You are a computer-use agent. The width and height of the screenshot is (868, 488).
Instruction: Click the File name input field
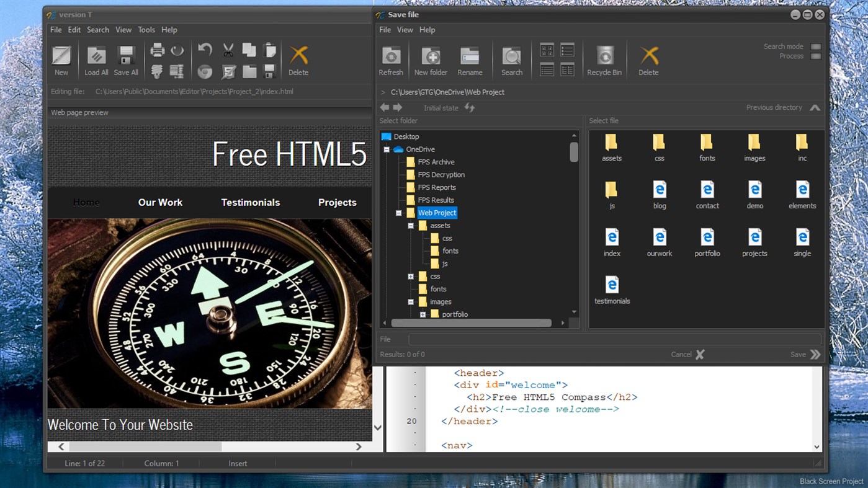pos(614,339)
